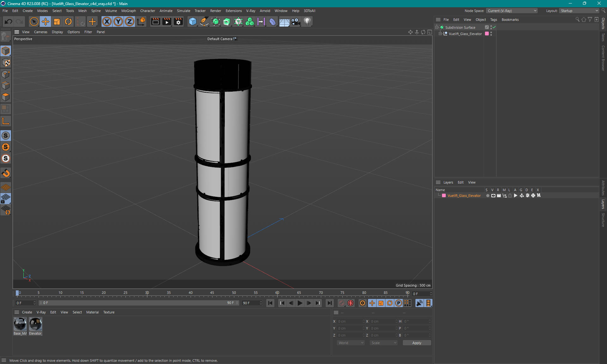Click the Apply button
This screenshot has height=364, width=607.
coord(416,343)
